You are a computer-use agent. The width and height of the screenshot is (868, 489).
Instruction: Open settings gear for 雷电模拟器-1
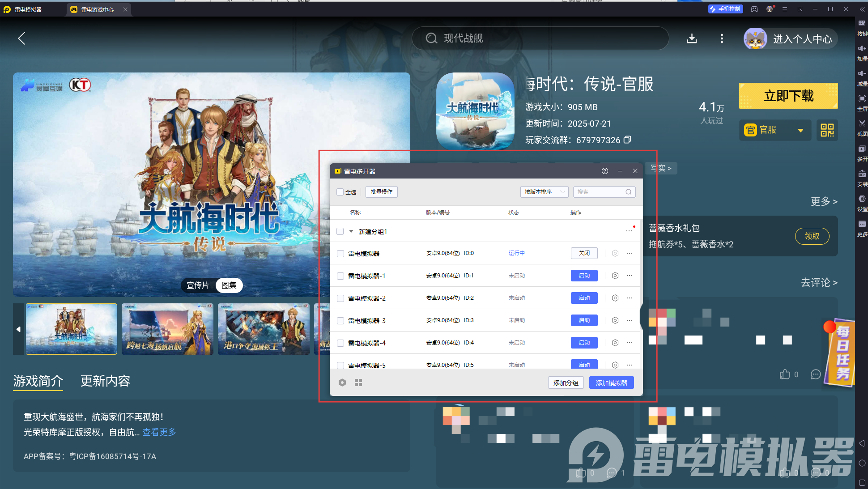(x=615, y=276)
